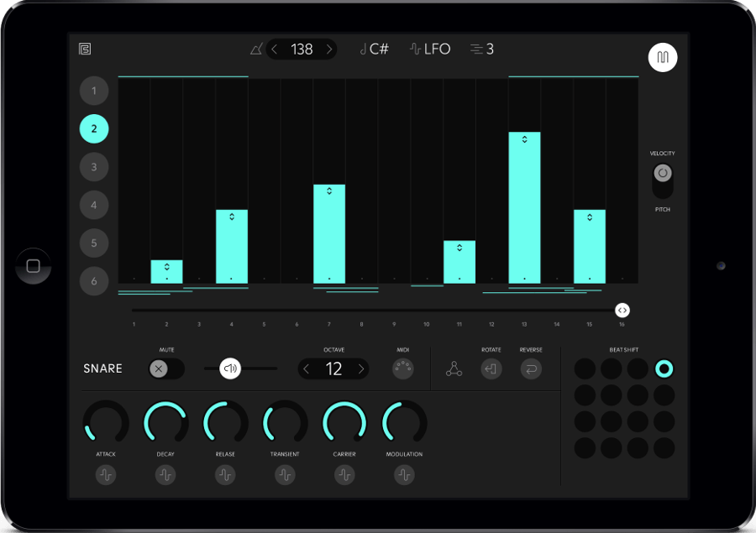
Task: Click step number 1 label
Action: (134, 324)
